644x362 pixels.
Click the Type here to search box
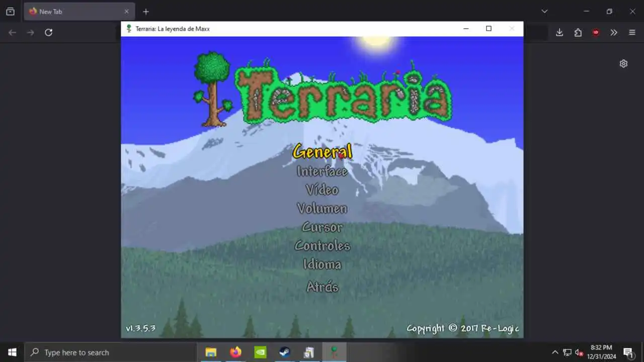tap(110, 352)
